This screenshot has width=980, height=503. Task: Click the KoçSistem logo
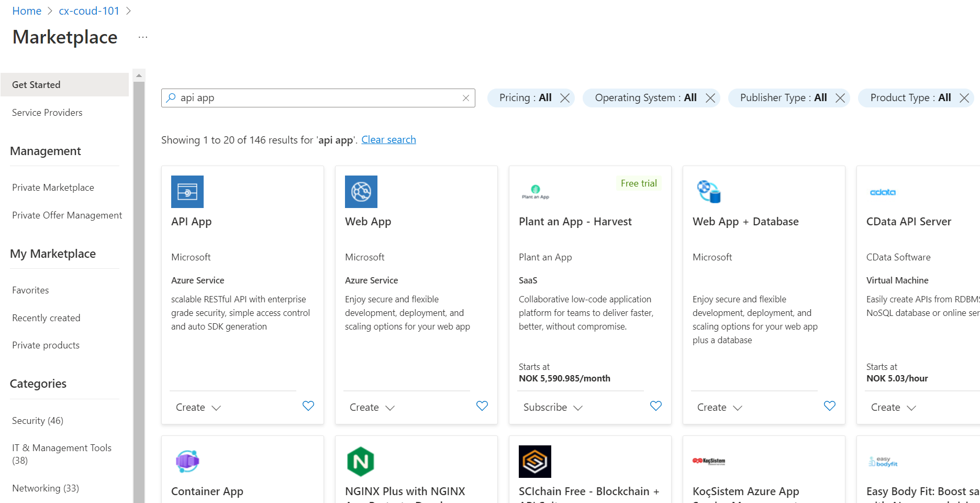709,461
